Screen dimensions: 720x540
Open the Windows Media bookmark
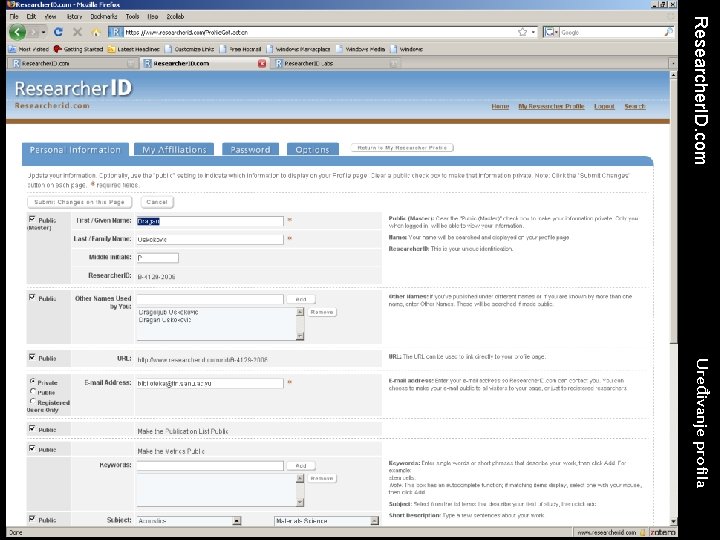click(360, 49)
